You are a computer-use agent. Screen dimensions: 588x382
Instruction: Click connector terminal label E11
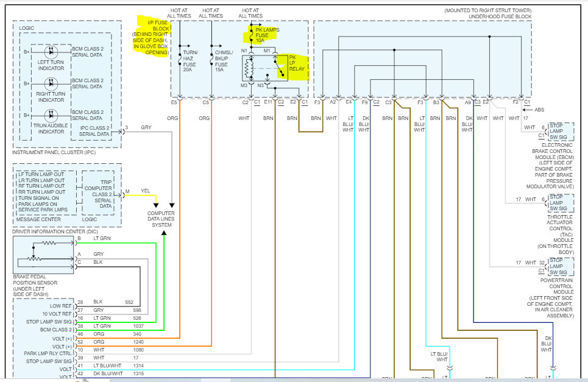(268, 102)
